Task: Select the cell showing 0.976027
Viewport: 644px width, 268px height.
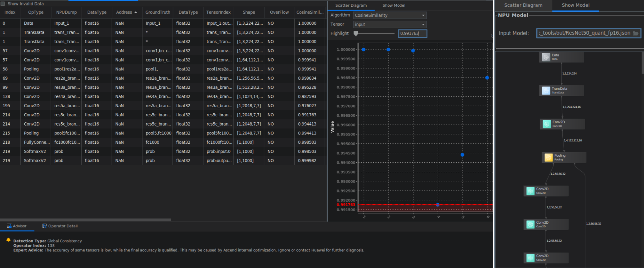Action: 310,106
